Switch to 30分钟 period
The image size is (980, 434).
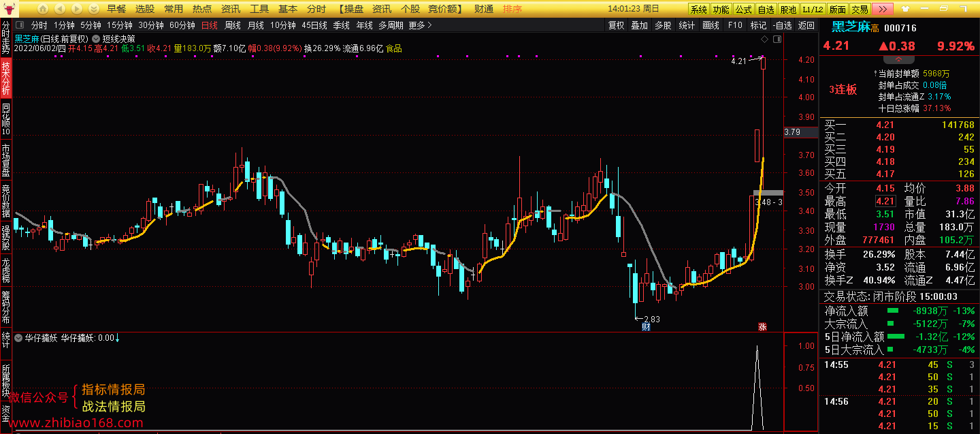(151, 25)
